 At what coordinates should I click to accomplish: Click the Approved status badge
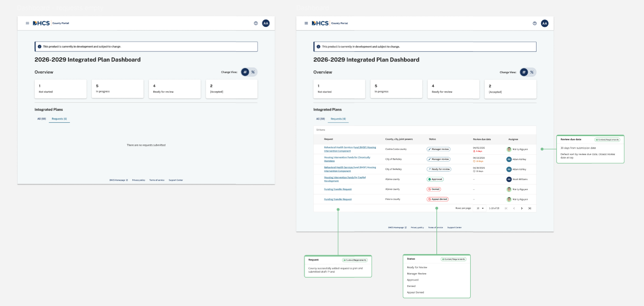point(435,179)
